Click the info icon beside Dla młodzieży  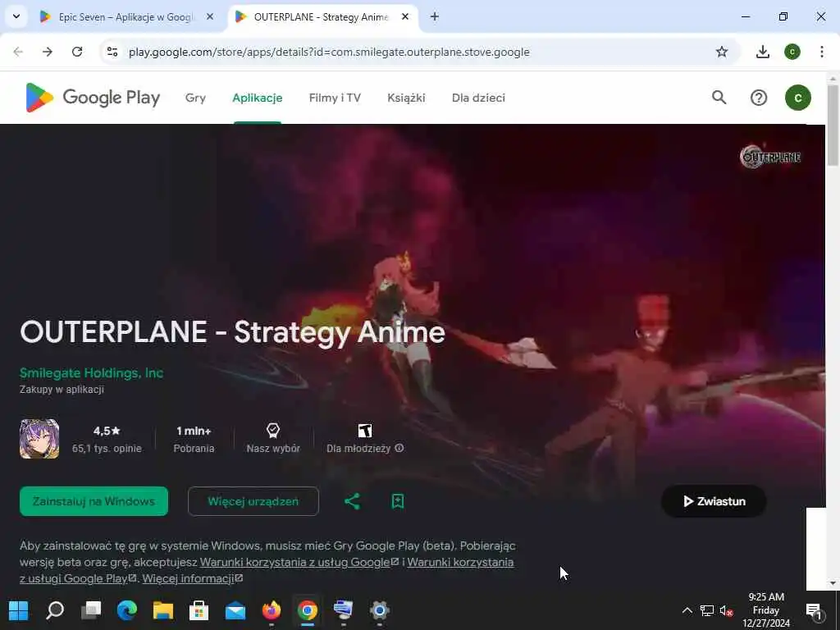(399, 448)
